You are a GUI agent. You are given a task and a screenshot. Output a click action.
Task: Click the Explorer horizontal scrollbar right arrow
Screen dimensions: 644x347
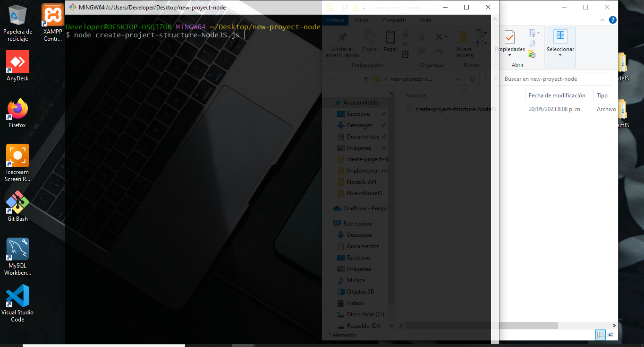point(614,326)
